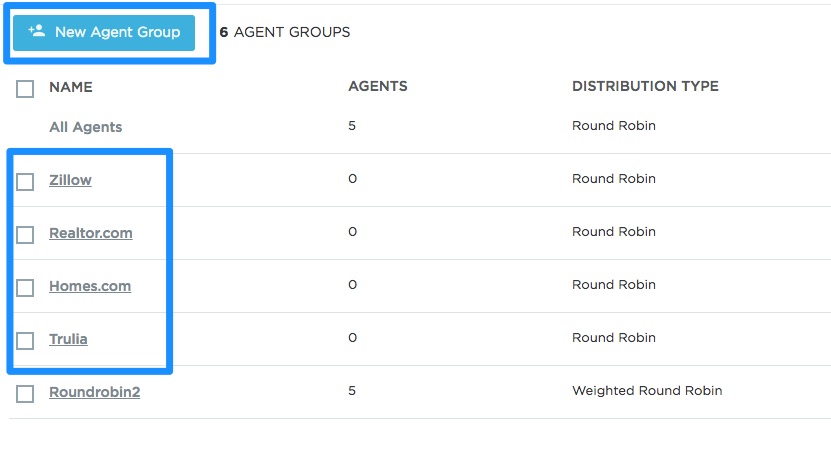This screenshot has width=831, height=459.
Task: Check the Zillow group checkbox
Action: 25,182
